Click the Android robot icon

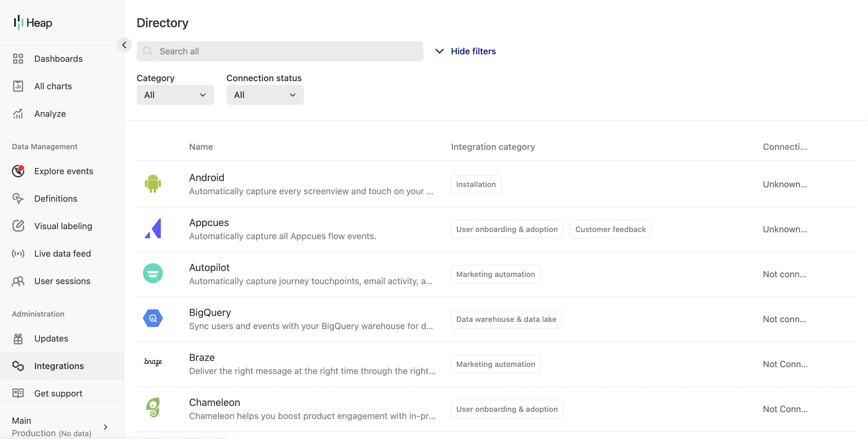[153, 184]
